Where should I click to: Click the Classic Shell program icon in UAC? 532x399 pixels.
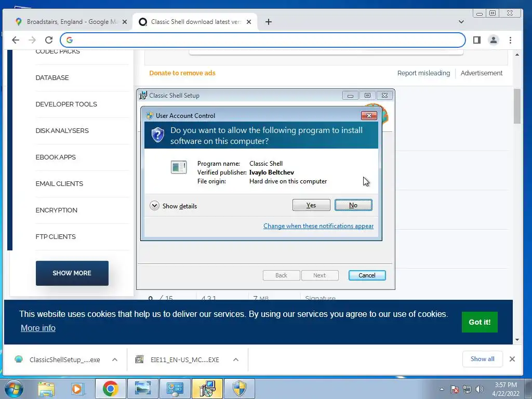(179, 167)
